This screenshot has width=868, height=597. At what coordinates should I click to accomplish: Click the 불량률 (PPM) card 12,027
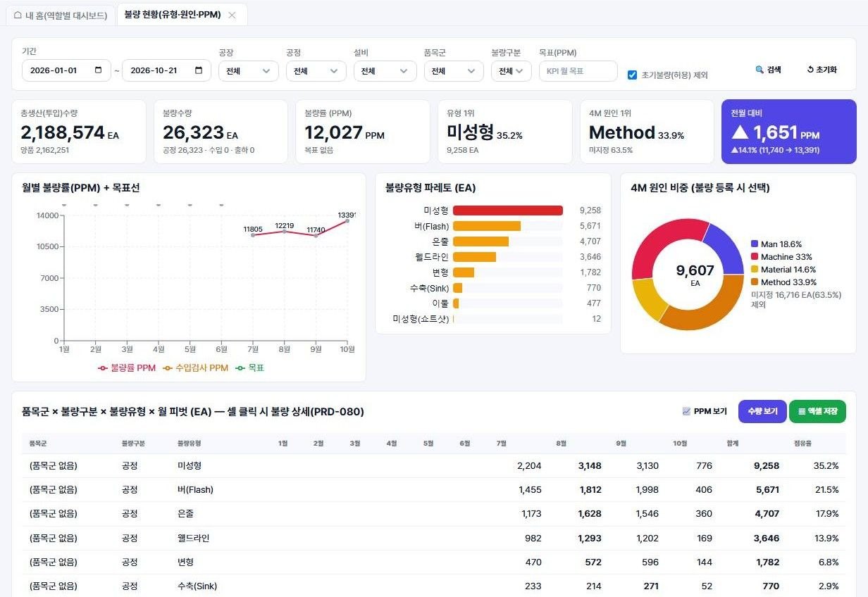point(363,132)
